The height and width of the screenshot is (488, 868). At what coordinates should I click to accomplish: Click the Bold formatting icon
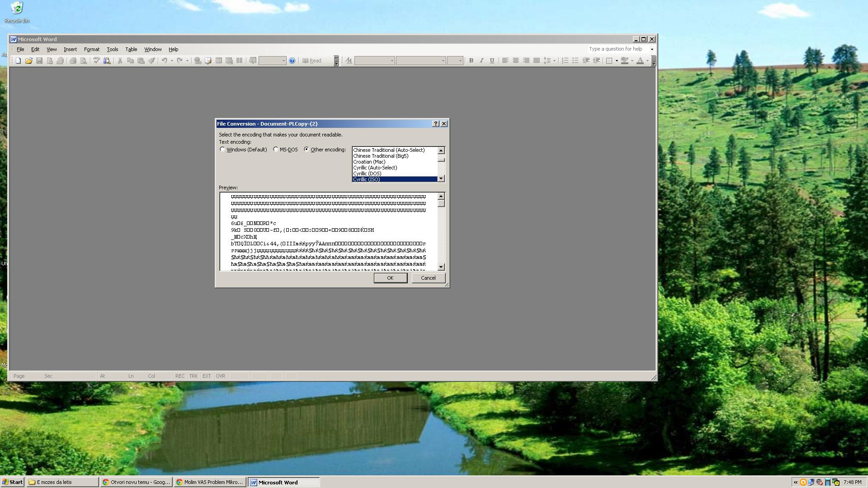(471, 61)
